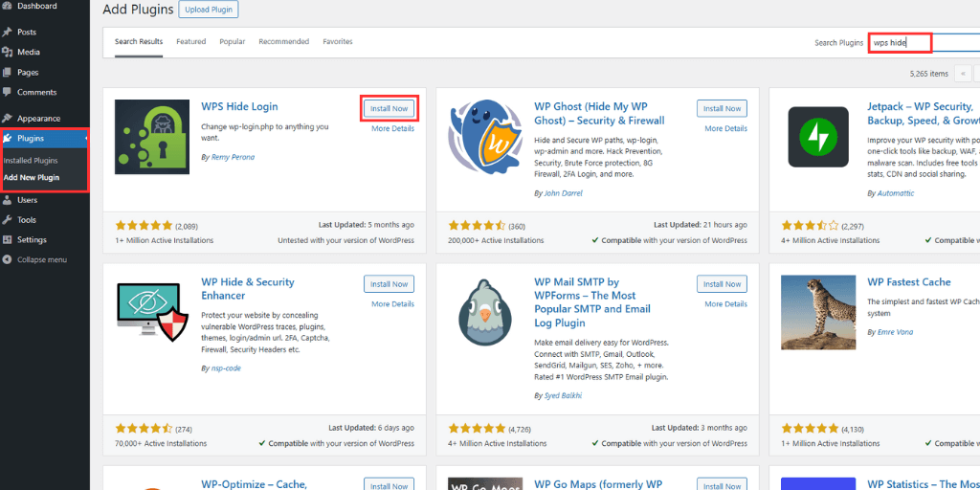Click the WP Ghost plugin logo
Screen dimensions: 980x490
point(485,137)
